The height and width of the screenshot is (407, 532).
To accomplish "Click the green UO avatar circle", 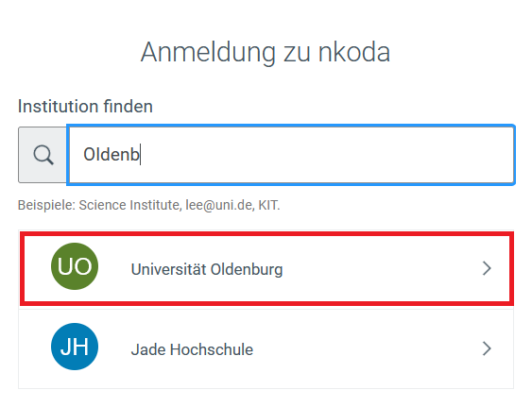I will click(75, 266).
